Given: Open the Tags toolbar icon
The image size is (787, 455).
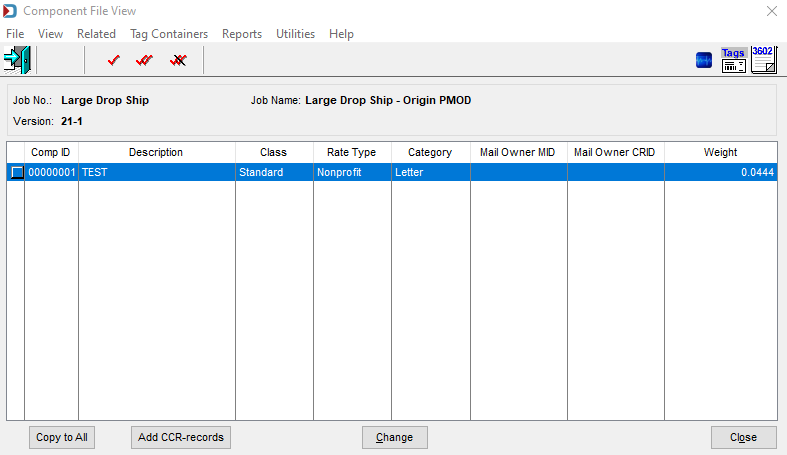Looking at the screenshot, I should [733, 60].
